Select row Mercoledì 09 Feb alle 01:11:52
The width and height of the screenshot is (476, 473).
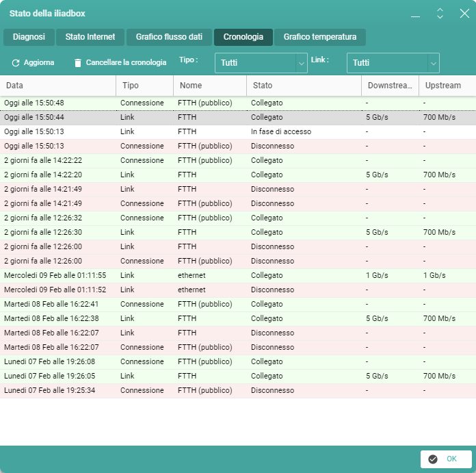(238, 290)
